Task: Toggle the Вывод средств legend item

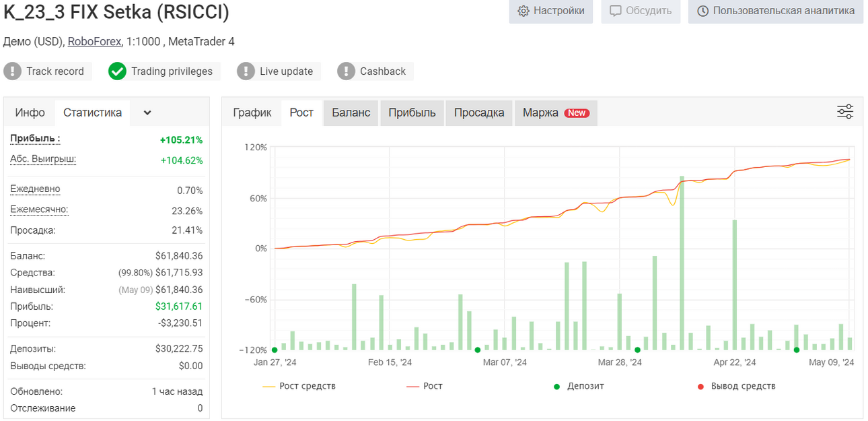Action: pos(736,386)
